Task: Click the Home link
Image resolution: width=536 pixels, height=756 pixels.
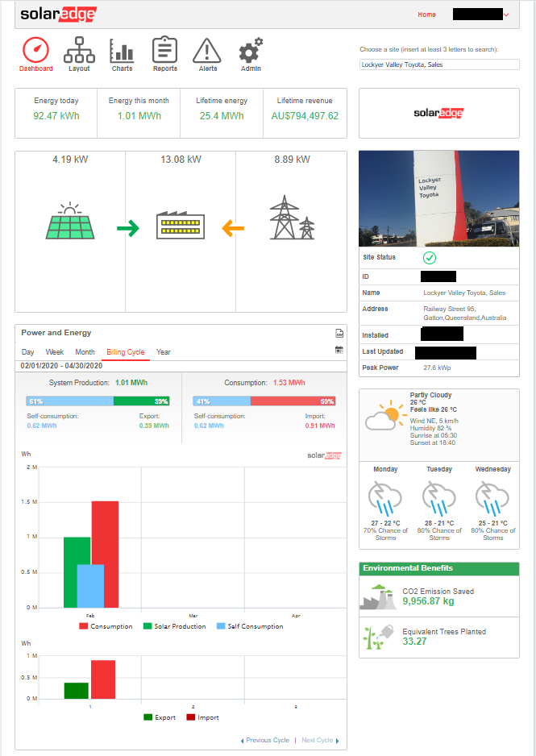Action: click(x=426, y=15)
